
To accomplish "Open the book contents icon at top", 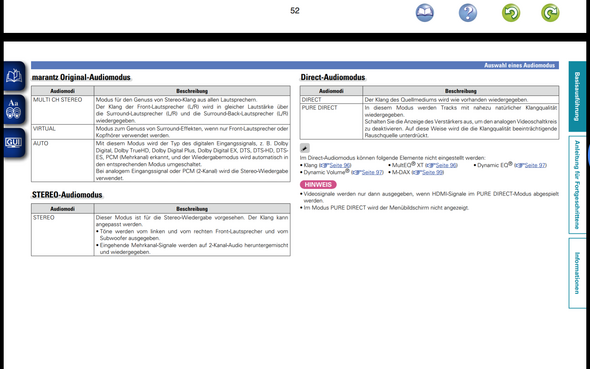I will [x=424, y=13].
